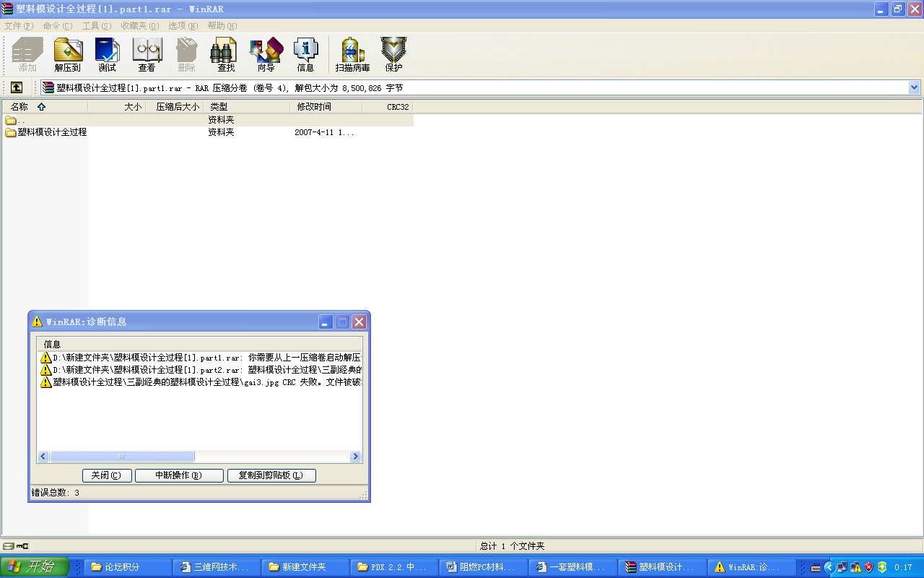Open the 帮助 (Help) menu

(222, 26)
